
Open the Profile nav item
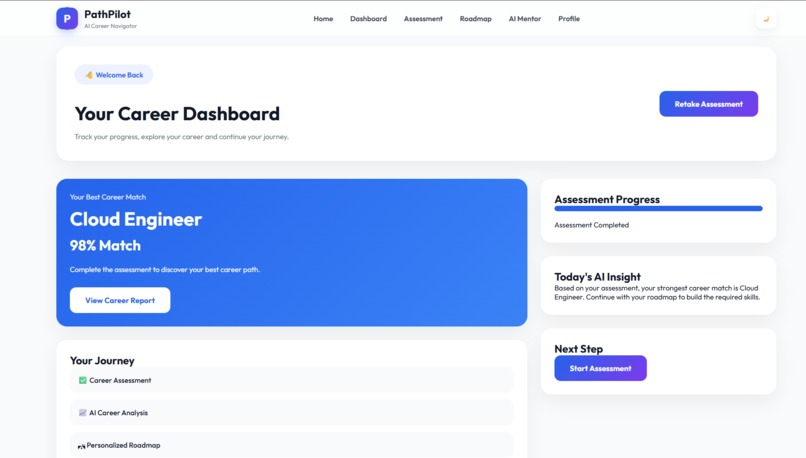(x=569, y=19)
